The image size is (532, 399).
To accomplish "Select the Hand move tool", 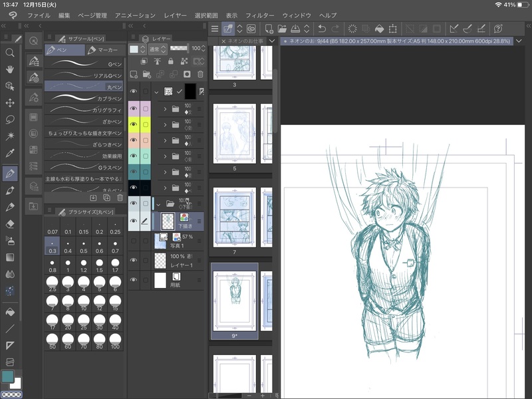I will [10, 69].
